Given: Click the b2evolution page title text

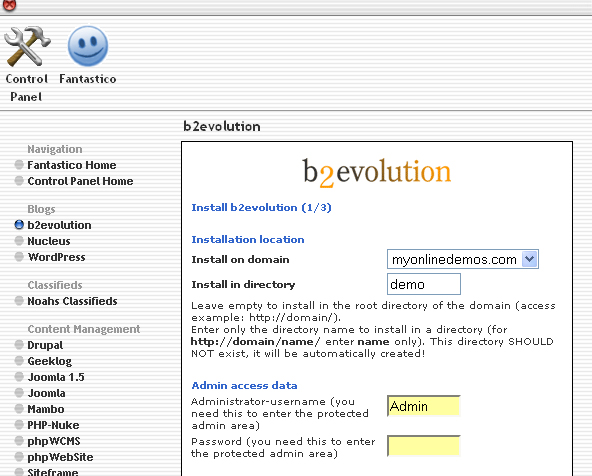Looking at the screenshot, I should (222, 126).
